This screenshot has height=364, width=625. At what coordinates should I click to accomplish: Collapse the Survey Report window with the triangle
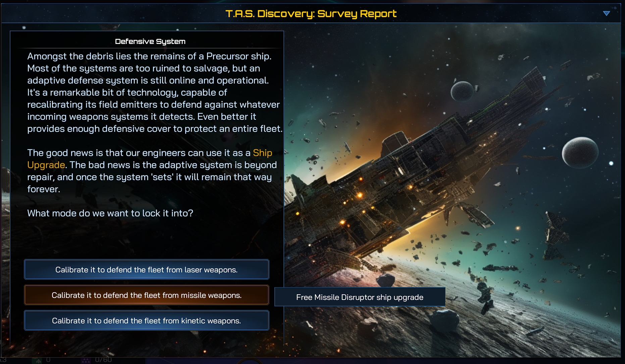point(606,13)
